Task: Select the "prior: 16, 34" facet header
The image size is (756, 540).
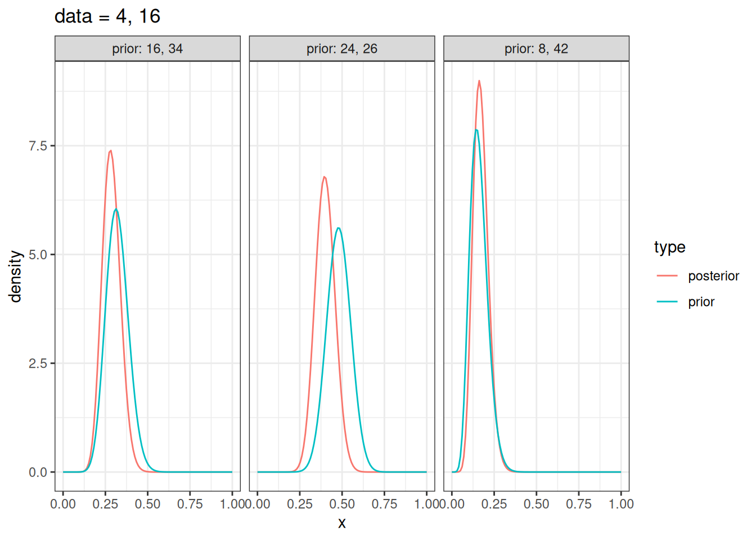Action: (x=147, y=49)
